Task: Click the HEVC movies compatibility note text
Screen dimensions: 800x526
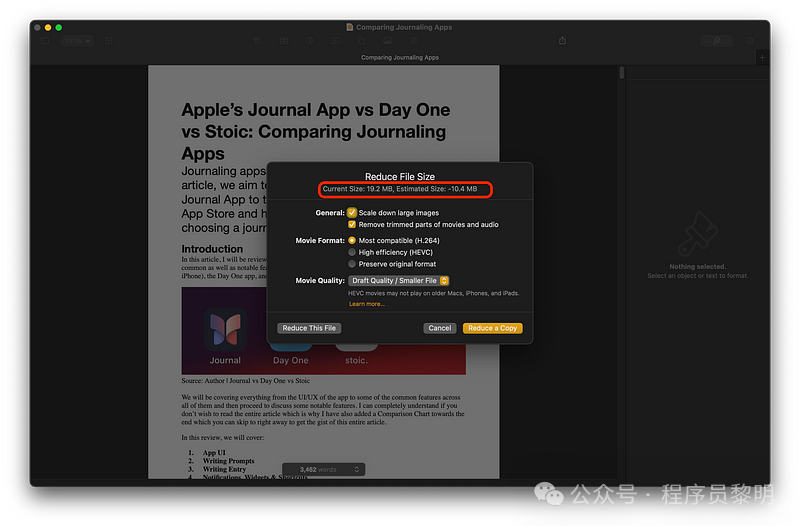Action: (433, 293)
